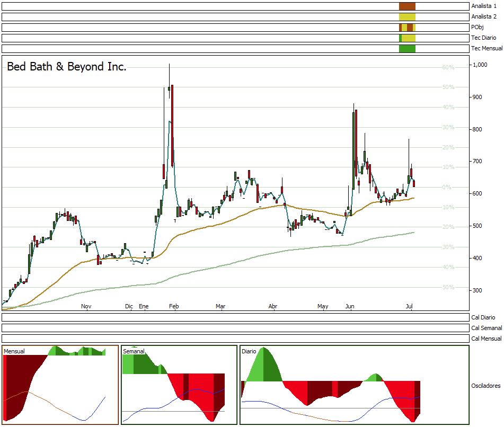Click the Jun date axis label
Viewport: 504px width, 427px height.
[x=350, y=306]
